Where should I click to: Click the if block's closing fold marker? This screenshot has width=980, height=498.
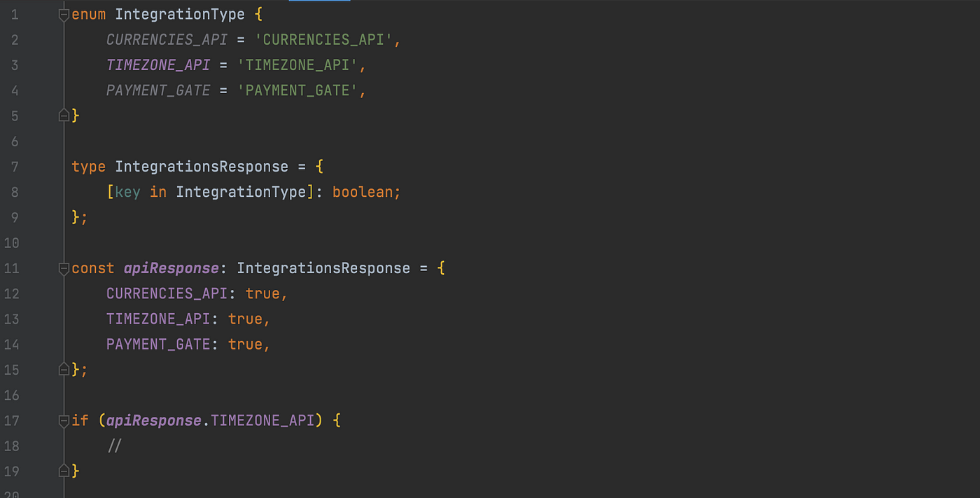coord(64,471)
